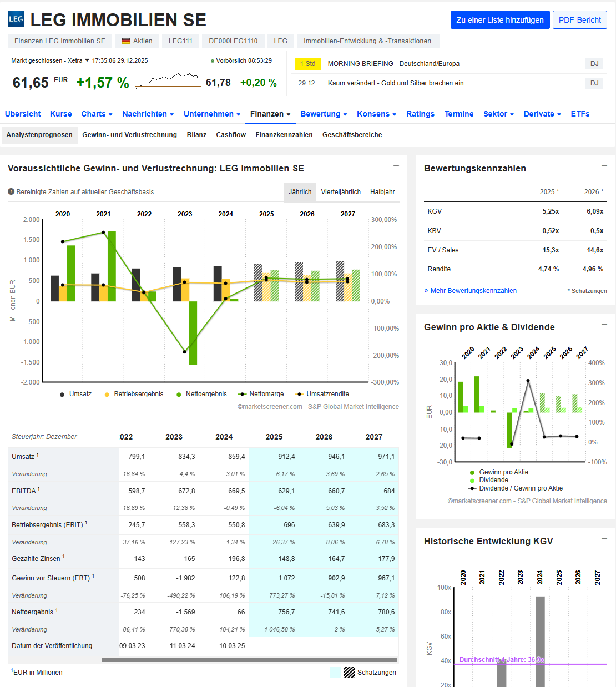Click the LEG company logo icon

point(16,19)
